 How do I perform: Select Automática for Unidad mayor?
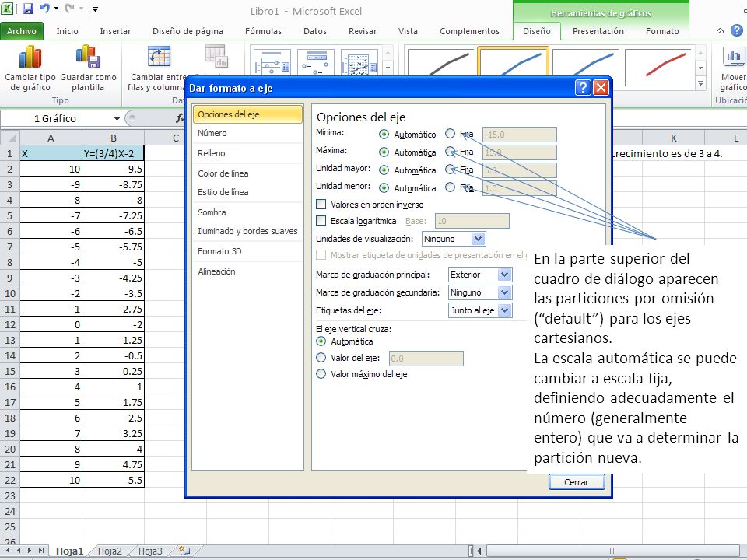pos(384,170)
